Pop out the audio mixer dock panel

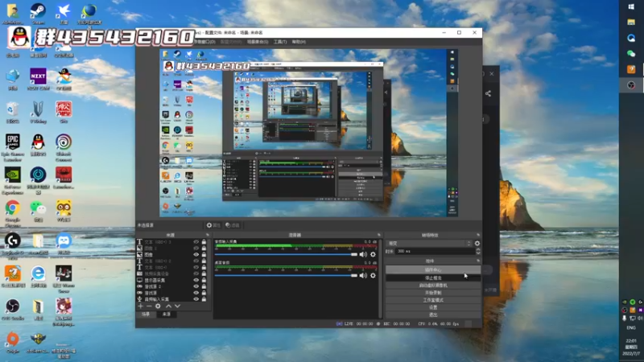click(378, 235)
